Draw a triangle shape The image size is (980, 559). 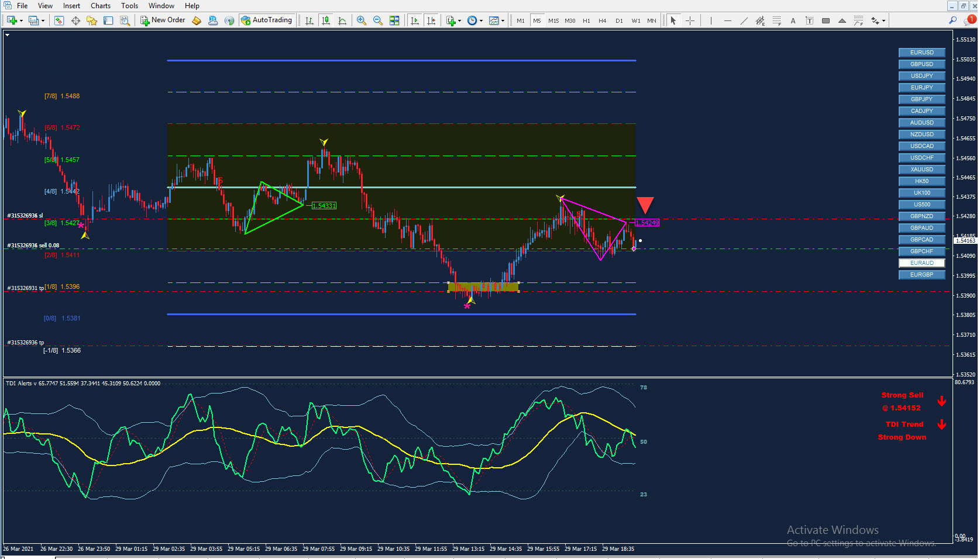[842, 20]
